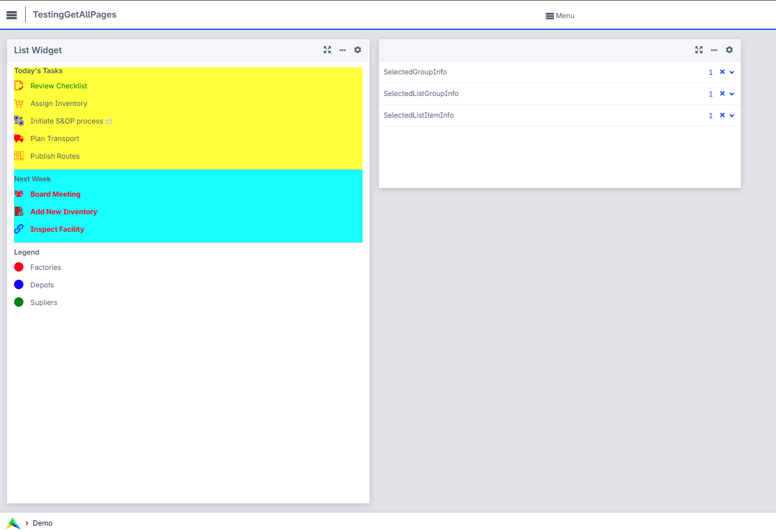Click the Publish Routes map icon
The height and width of the screenshot is (532, 776).
pos(19,156)
